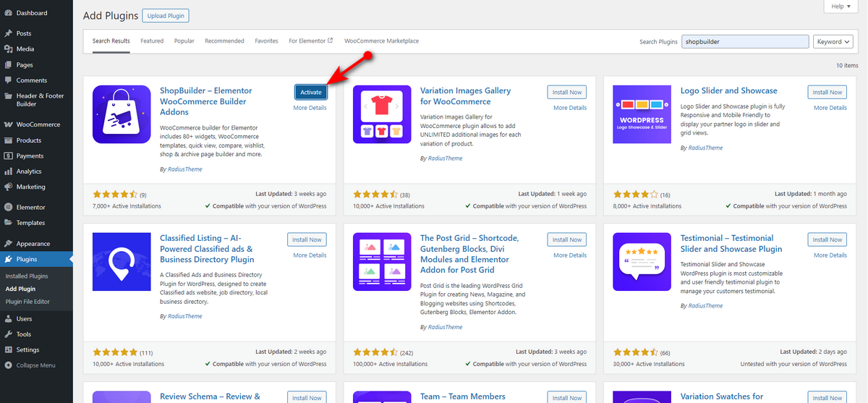
Task: Click the Analytics bar chart icon
Action: pos(8,171)
